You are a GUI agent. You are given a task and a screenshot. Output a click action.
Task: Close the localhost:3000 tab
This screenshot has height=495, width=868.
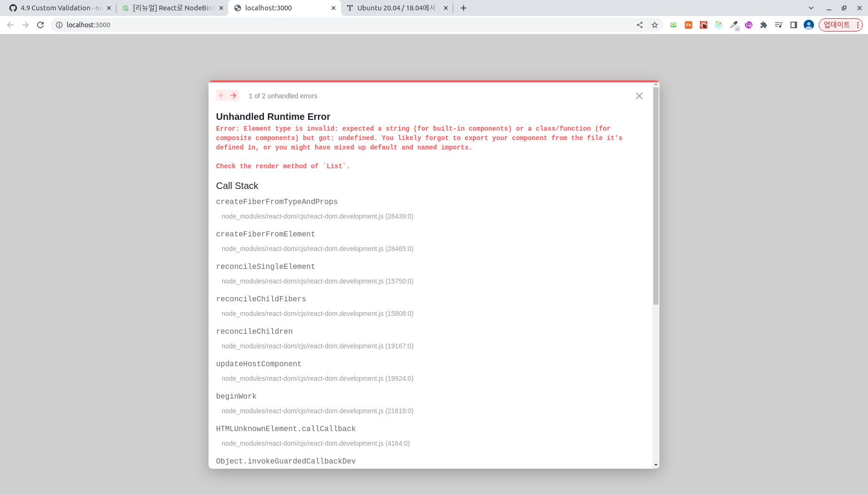[333, 8]
